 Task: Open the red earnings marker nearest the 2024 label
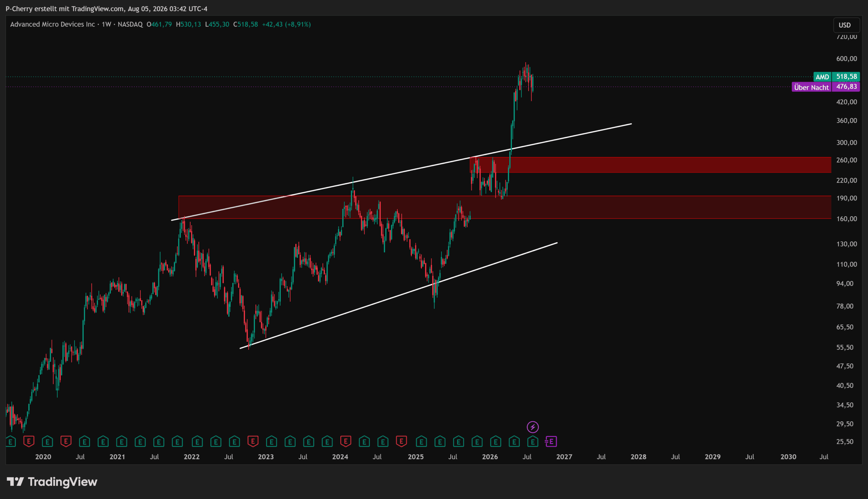click(x=346, y=441)
